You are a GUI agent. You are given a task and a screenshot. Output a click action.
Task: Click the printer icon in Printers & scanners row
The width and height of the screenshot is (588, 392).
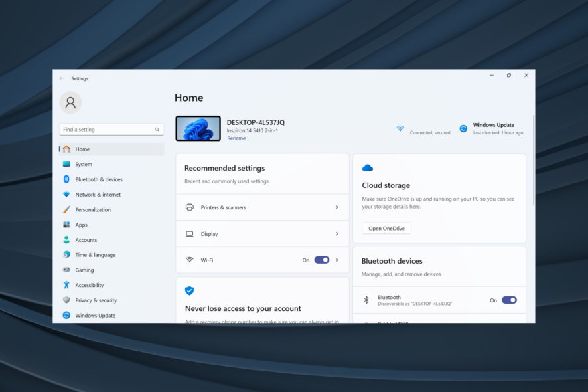pyautogui.click(x=190, y=207)
